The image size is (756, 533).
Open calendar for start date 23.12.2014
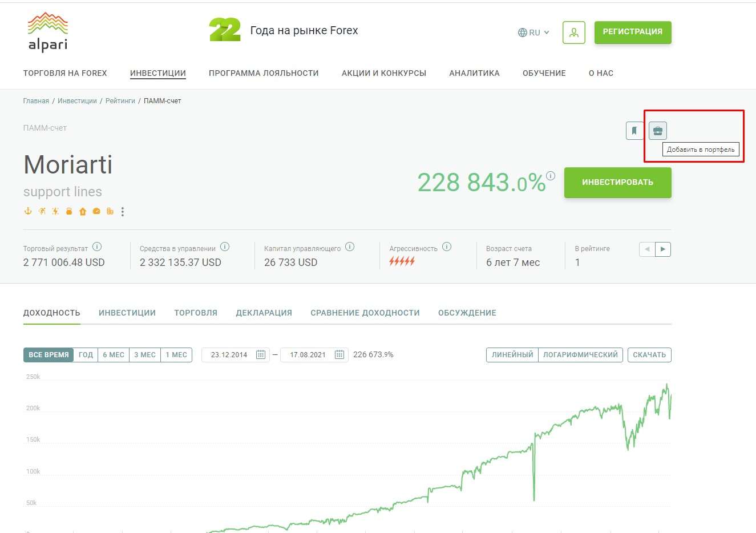click(x=261, y=354)
